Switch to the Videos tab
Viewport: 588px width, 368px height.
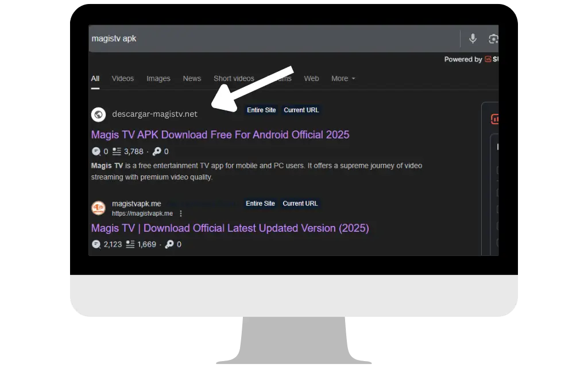pyautogui.click(x=123, y=78)
